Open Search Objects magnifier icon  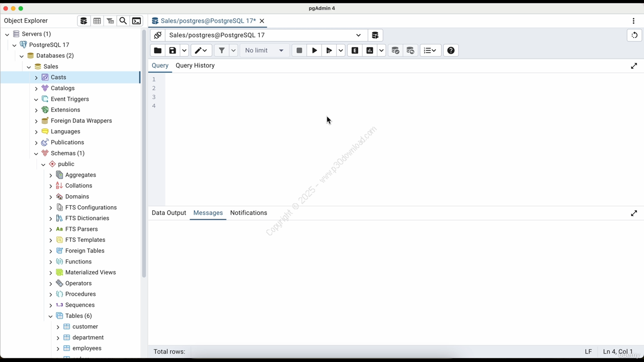(123, 21)
